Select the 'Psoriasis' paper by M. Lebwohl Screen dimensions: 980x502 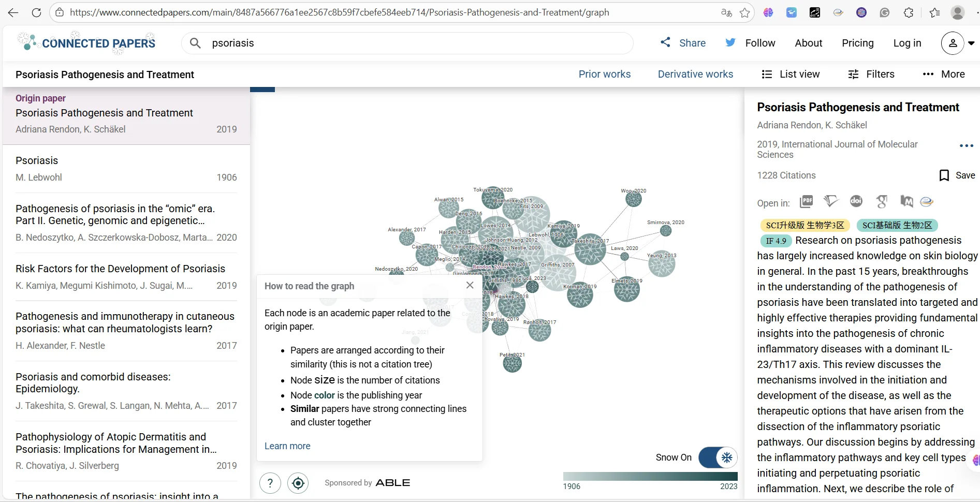(x=126, y=169)
